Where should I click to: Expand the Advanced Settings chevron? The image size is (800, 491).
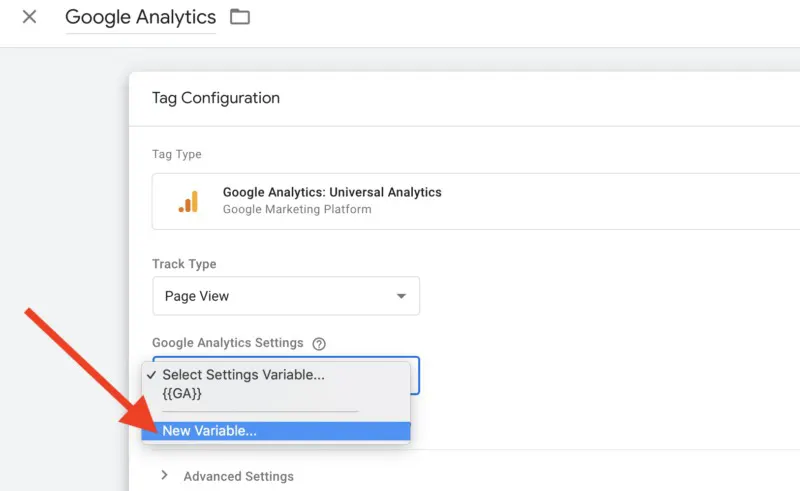(x=164, y=476)
